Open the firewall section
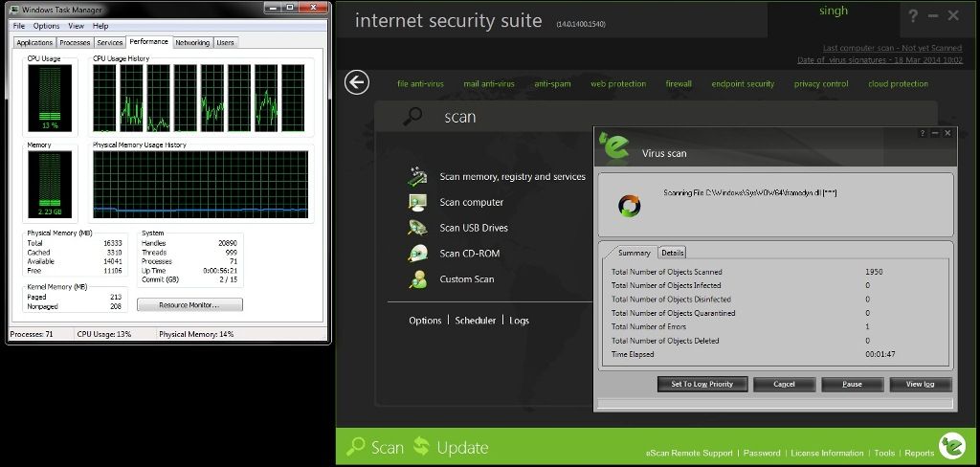This screenshot has width=980, height=467. point(679,84)
